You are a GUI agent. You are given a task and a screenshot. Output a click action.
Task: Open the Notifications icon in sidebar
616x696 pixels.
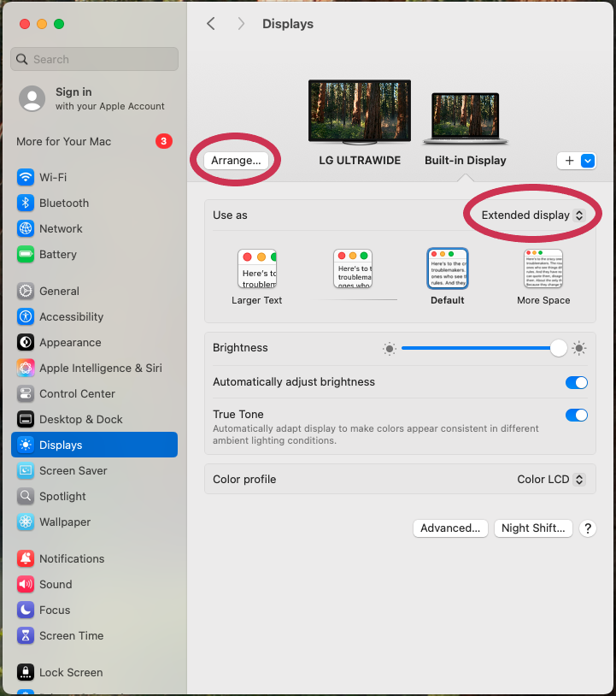(26, 558)
